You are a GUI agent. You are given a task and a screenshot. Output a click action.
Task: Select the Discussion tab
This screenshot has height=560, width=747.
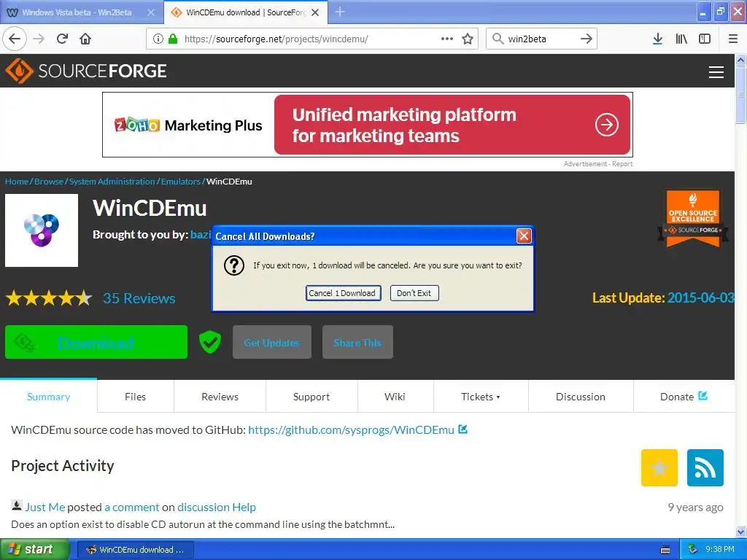coord(580,397)
